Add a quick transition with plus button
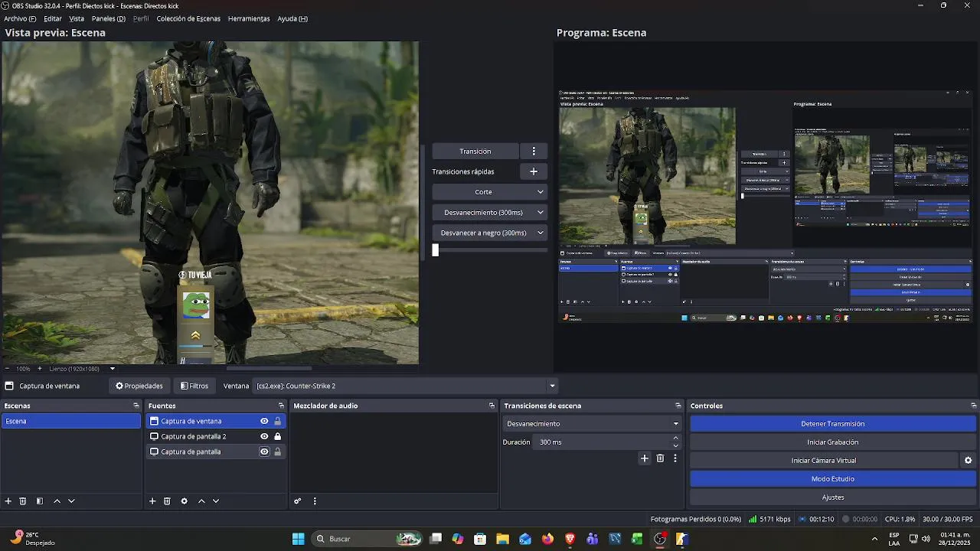 pyautogui.click(x=534, y=171)
